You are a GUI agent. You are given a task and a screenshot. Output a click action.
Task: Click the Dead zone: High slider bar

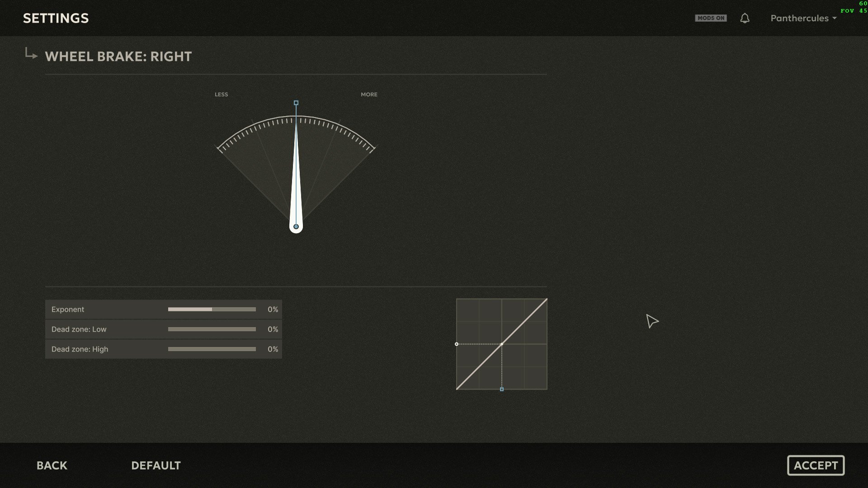[x=212, y=349]
